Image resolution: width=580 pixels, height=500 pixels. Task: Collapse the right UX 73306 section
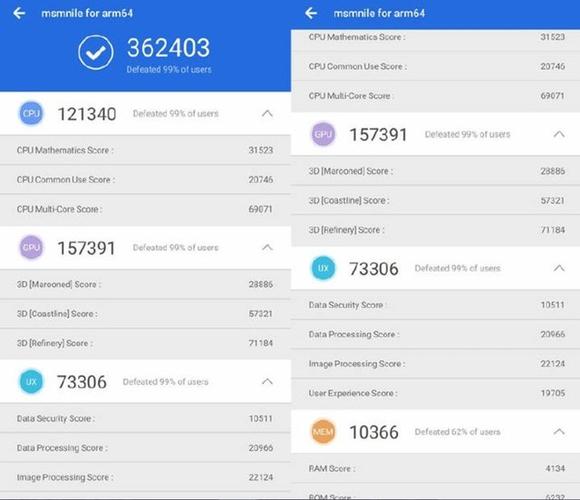click(x=559, y=268)
